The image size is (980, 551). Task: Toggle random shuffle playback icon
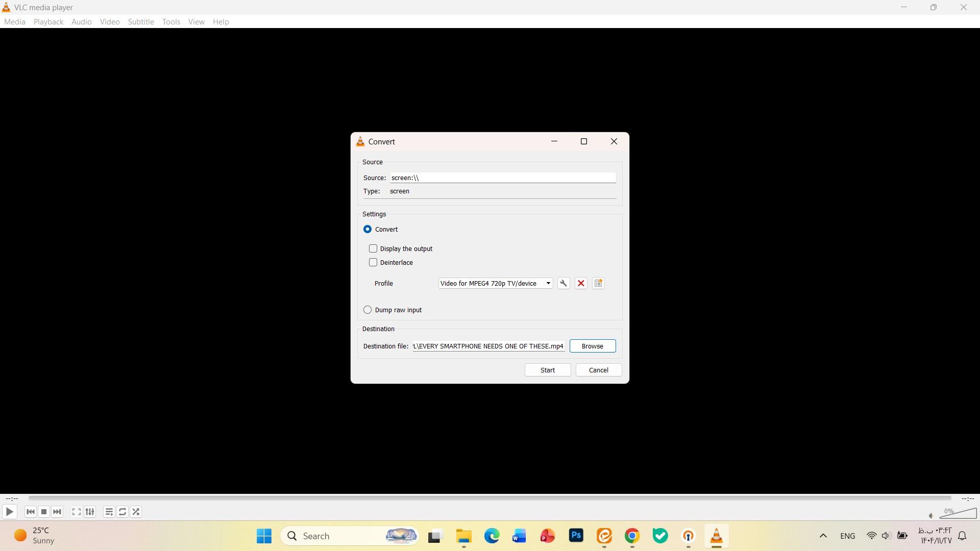(136, 512)
